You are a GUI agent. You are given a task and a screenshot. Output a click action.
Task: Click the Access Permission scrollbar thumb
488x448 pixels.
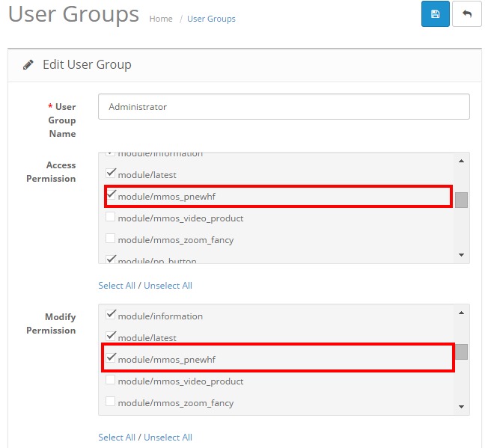tap(461, 200)
